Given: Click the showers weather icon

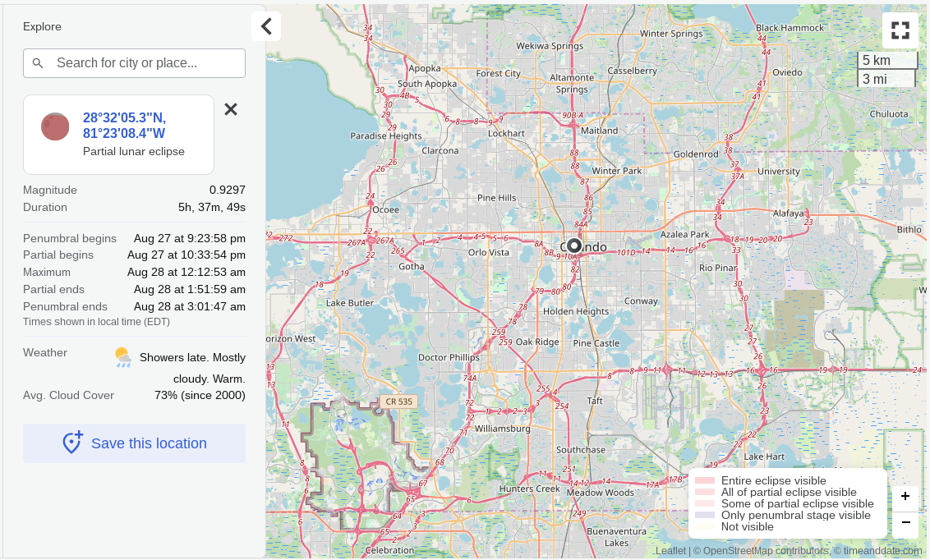Looking at the screenshot, I should [122, 357].
